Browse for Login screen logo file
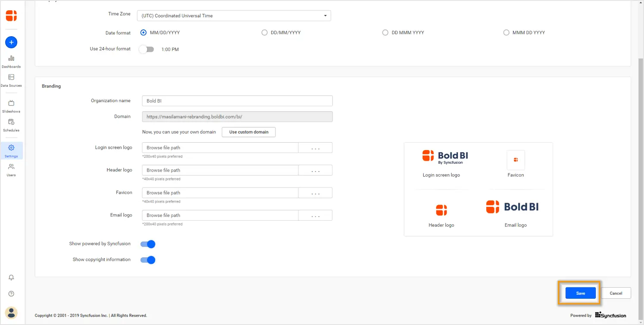 tap(315, 148)
